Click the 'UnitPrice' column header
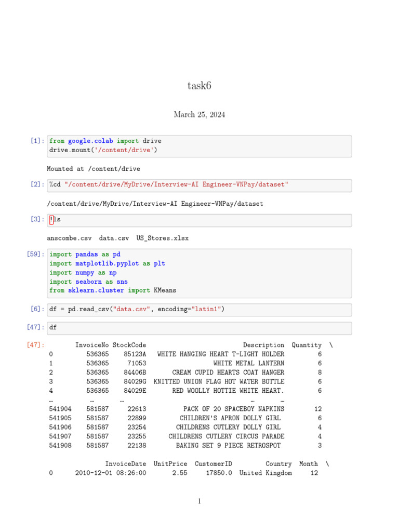 (170, 464)
